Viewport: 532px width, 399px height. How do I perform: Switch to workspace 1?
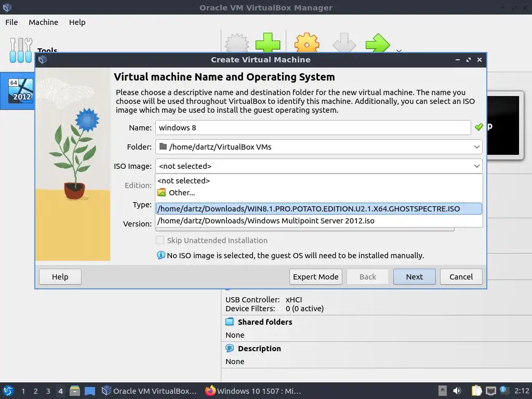point(23,391)
